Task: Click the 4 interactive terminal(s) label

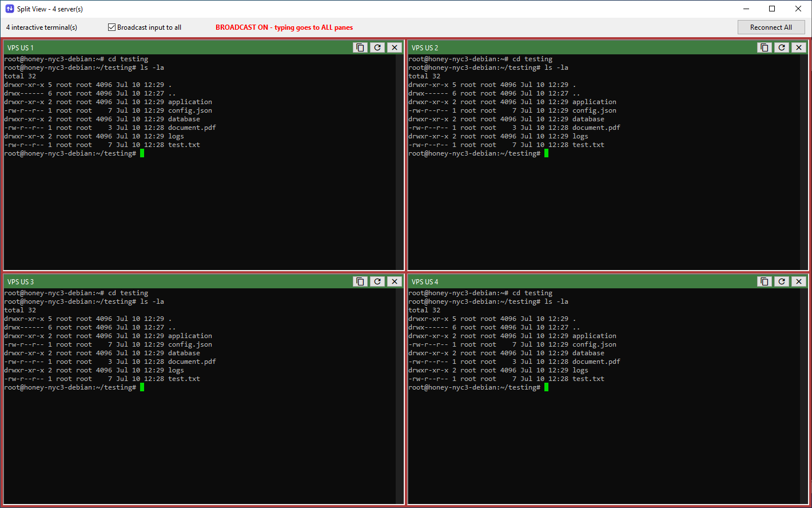Action: 42,27
